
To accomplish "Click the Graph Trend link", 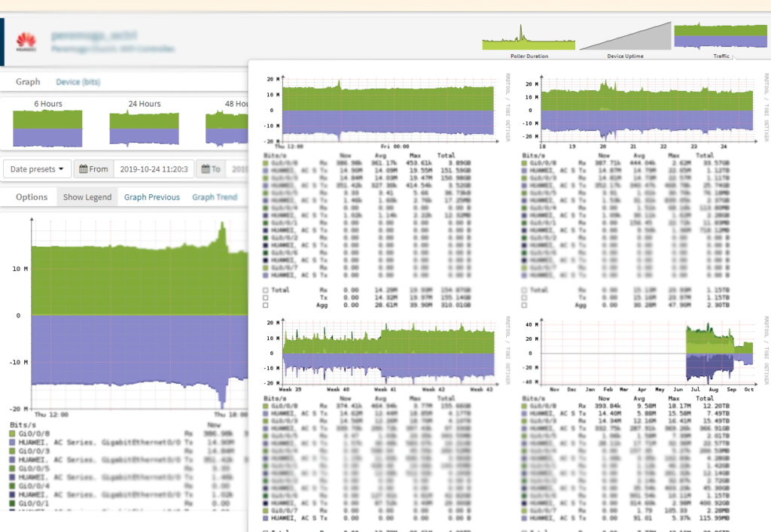I will 215,197.
